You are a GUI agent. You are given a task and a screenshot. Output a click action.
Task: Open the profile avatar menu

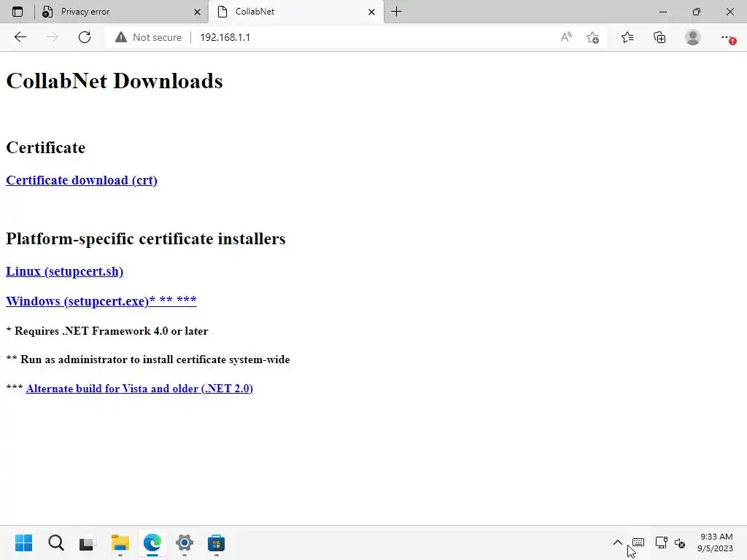[x=693, y=37]
